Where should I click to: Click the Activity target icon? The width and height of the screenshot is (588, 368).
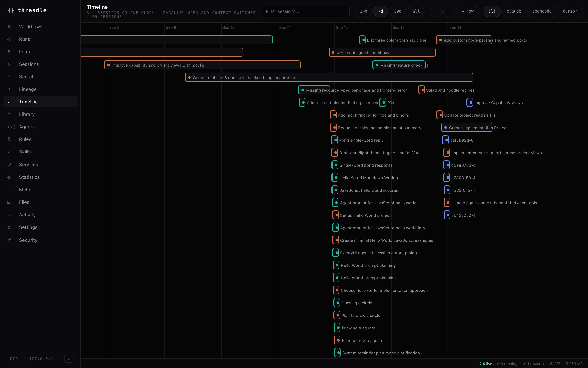[x=9, y=215]
